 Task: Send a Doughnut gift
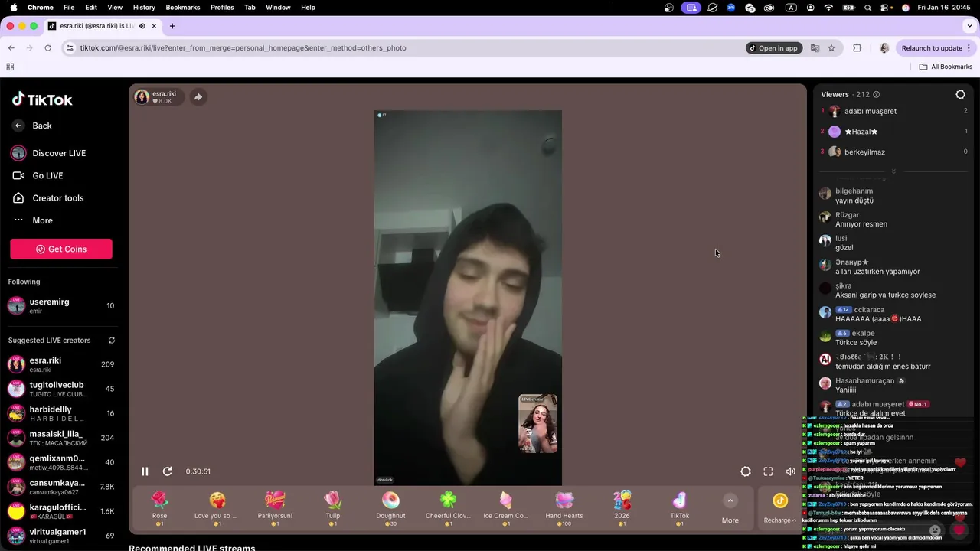390,508
